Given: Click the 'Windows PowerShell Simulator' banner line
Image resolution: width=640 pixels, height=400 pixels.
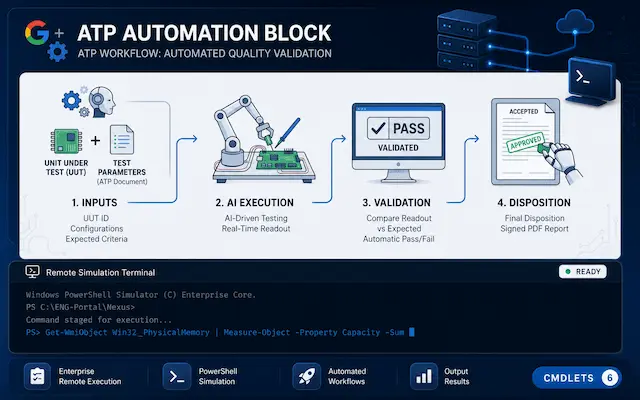Looking at the screenshot, I should coord(141,295).
